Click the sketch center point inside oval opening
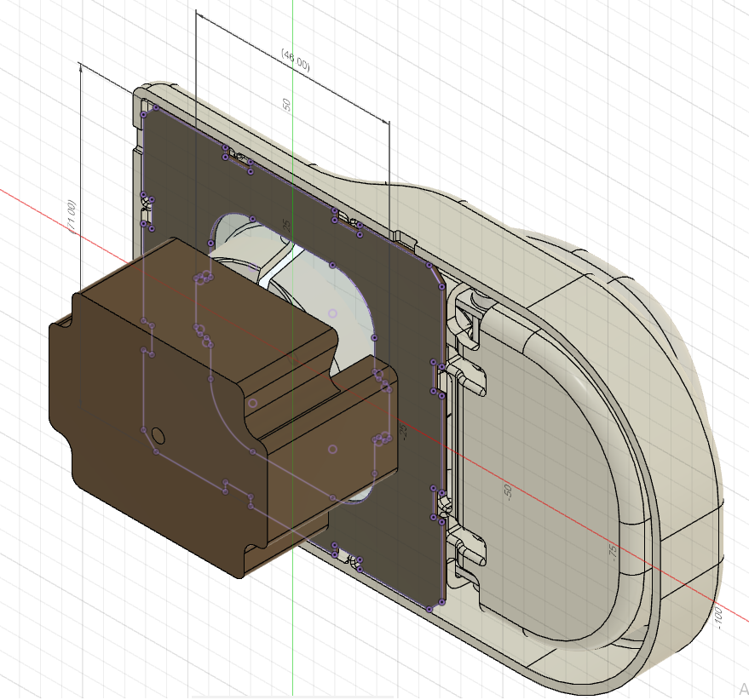This screenshot has height=700, width=749. pos(332,313)
